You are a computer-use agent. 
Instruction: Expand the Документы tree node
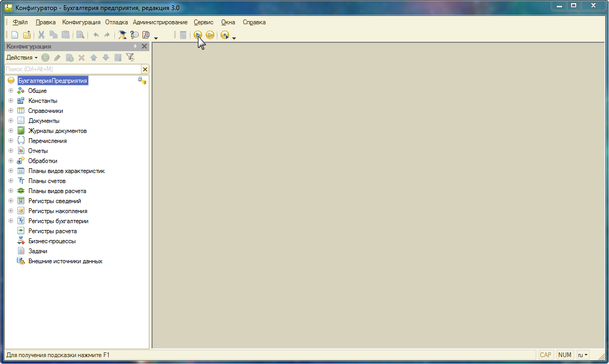11,121
